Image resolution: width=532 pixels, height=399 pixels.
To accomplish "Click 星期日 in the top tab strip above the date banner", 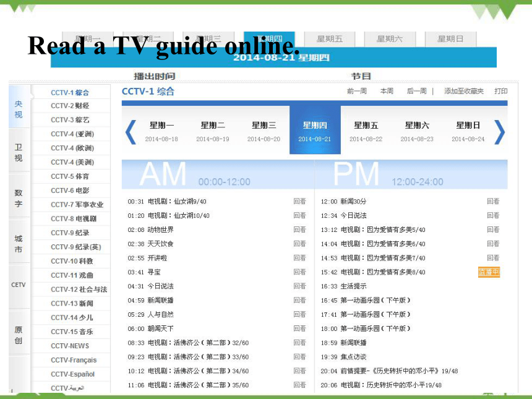I will pyautogui.click(x=450, y=39).
